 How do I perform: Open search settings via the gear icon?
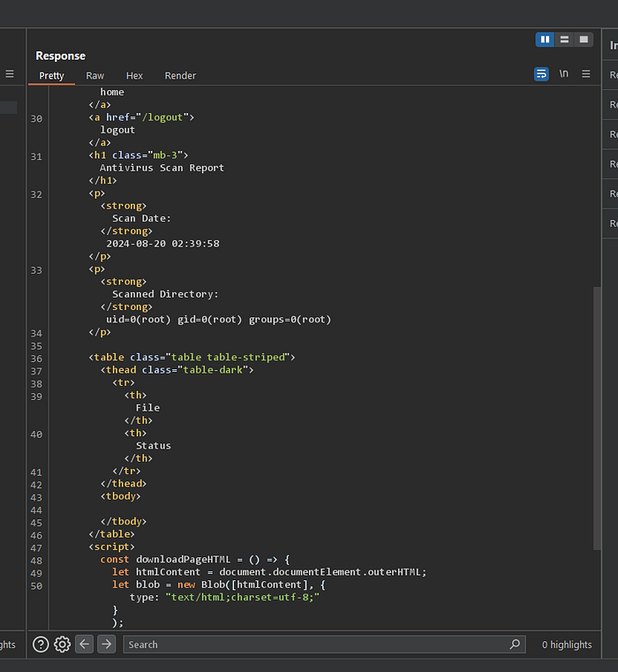pyautogui.click(x=62, y=645)
